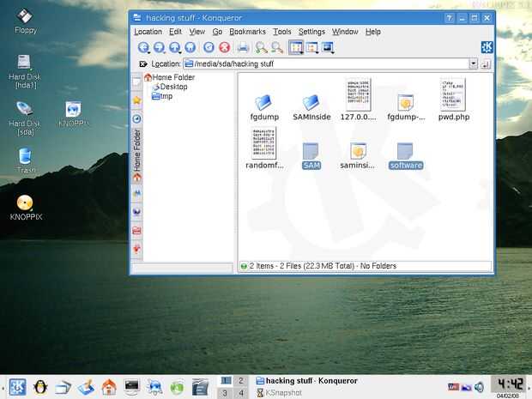532x399 pixels.
Task: Click the sidebar Services red flag tab
Action: point(136,249)
